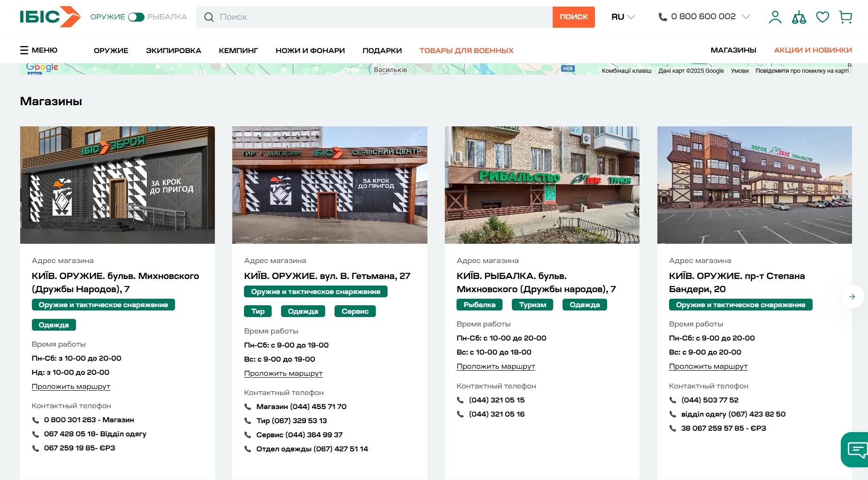Viewport: 868px width, 480px height.
Task: Expand the RU language dropdown
Action: 623,17
